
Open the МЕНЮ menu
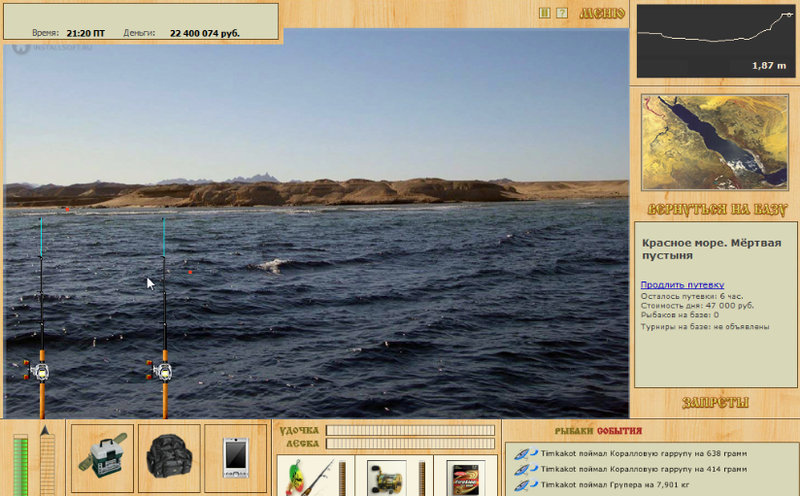pyautogui.click(x=602, y=13)
